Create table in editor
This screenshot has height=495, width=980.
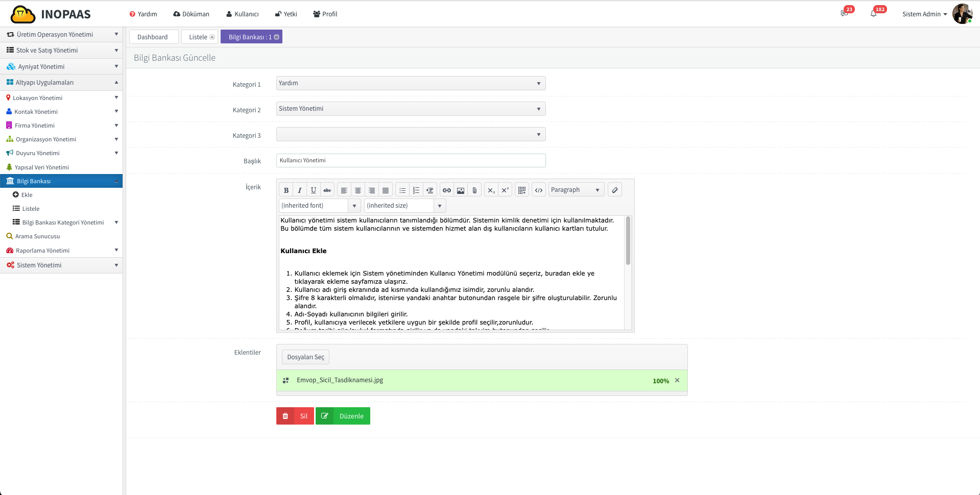tap(522, 190)
